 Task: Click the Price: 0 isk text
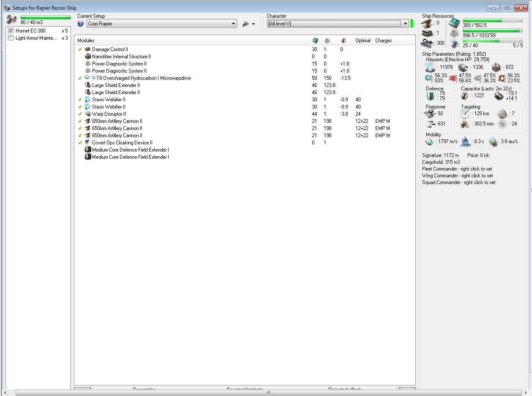(x=478, y=155)
